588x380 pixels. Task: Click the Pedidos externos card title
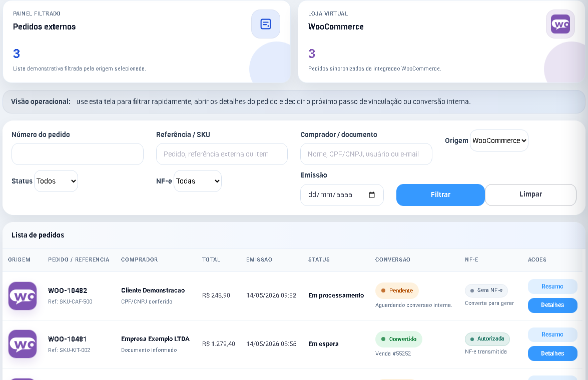(44, 26)
